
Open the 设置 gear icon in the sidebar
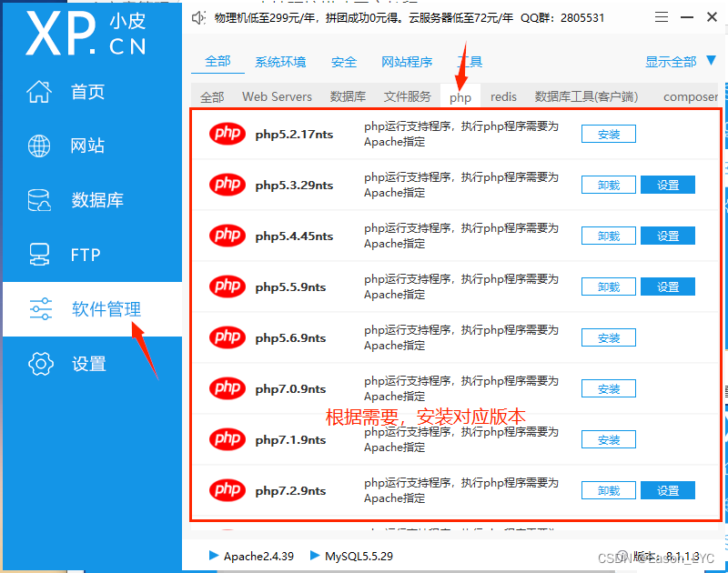[x=41, y=363]
